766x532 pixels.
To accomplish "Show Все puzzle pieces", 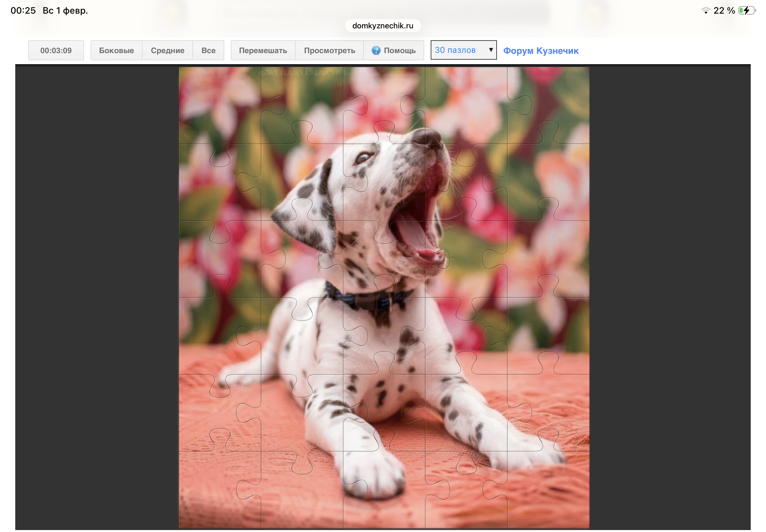I will click(x=208, y=50).
